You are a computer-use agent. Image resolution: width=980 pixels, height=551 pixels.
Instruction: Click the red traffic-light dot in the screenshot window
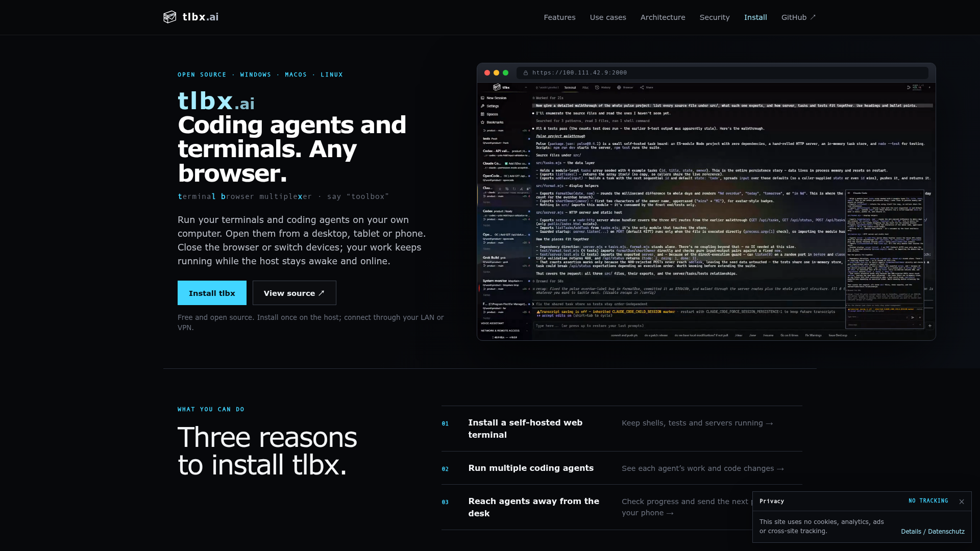pos(487,73)
